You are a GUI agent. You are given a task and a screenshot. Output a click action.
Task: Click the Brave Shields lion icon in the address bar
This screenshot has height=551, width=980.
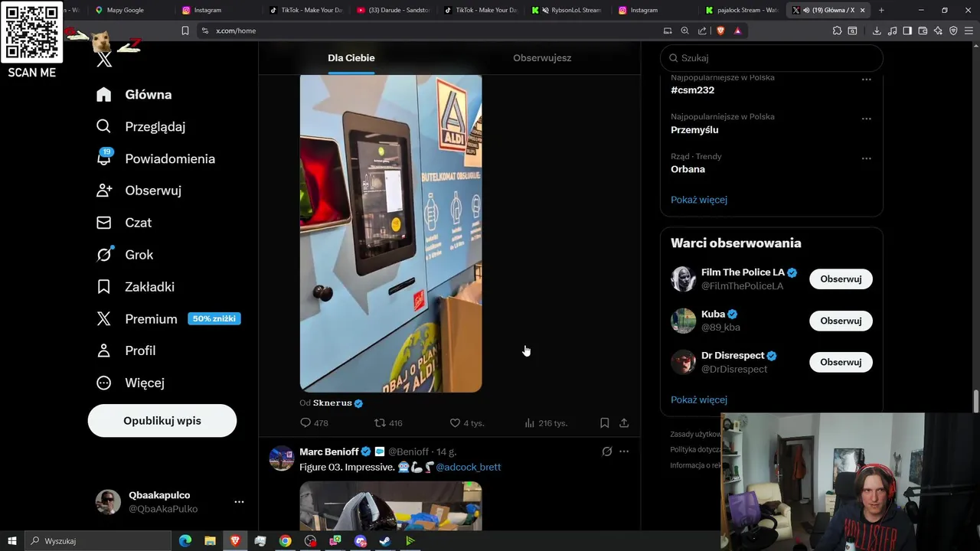720,31
